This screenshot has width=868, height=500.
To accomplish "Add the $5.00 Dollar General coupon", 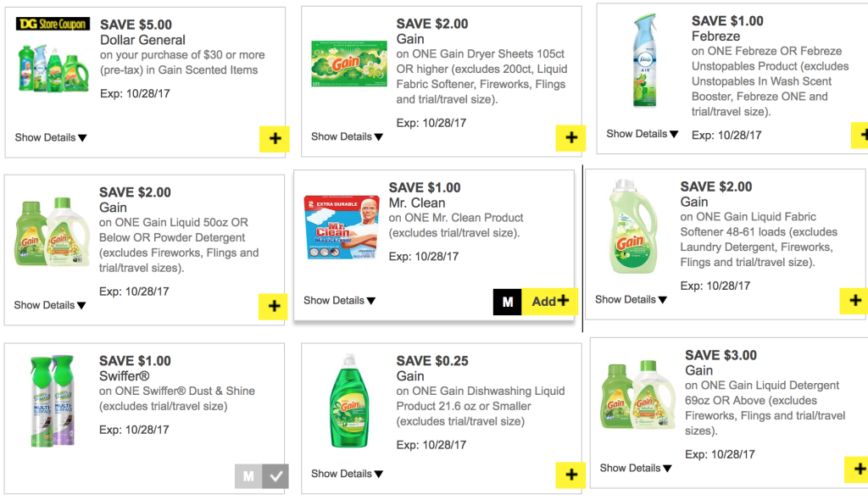I will 274,138.
